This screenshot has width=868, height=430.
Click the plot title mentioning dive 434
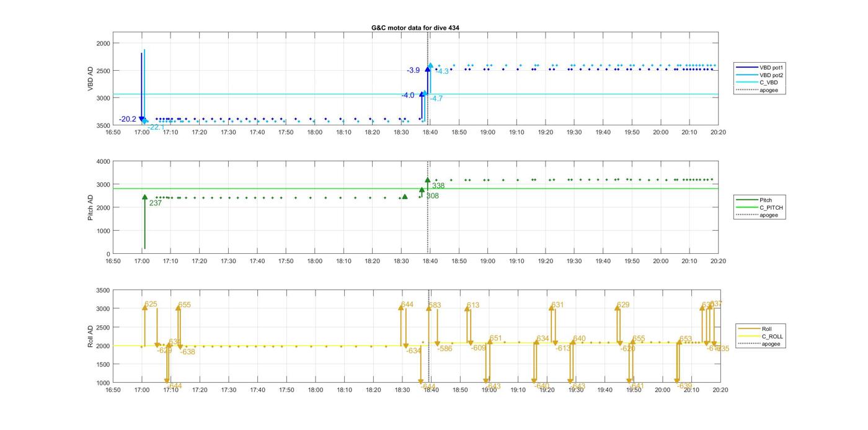pyautogui.click(x=415, y=28)
